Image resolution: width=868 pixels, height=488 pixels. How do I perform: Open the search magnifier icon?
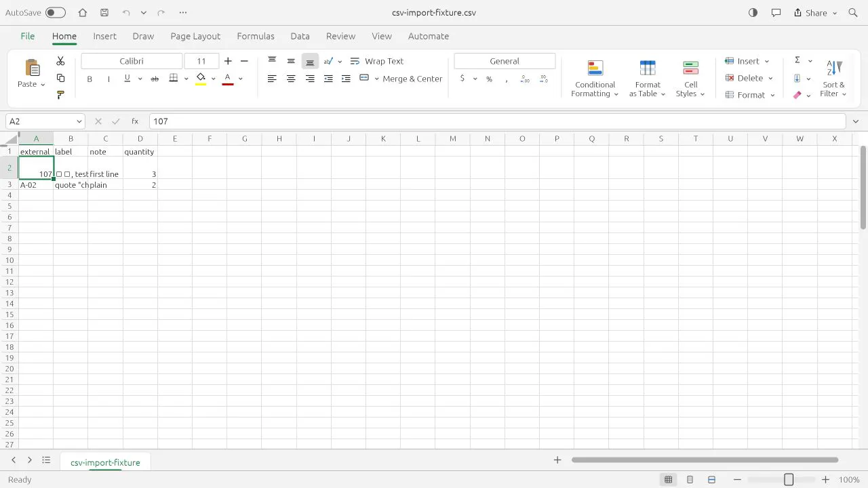(x=853, y=13)
